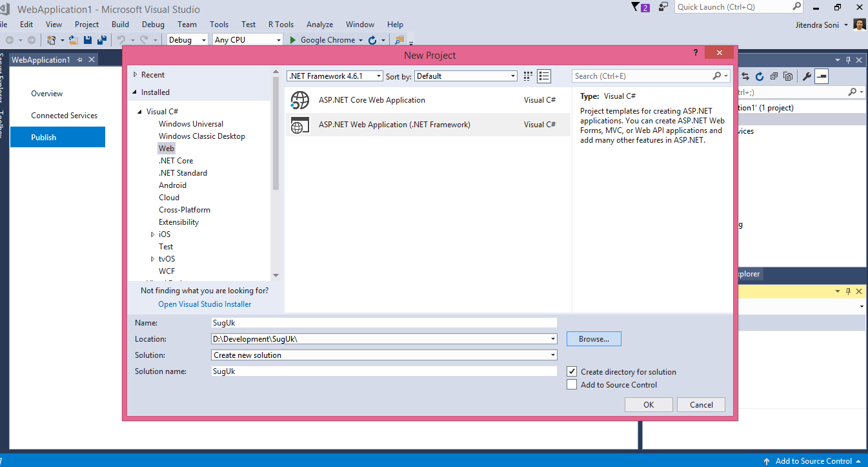Image resolution: width=868 pixels, height=467 pixels.
Task: Click the pin icon on Solution Explorer panel
Action: 849,59
